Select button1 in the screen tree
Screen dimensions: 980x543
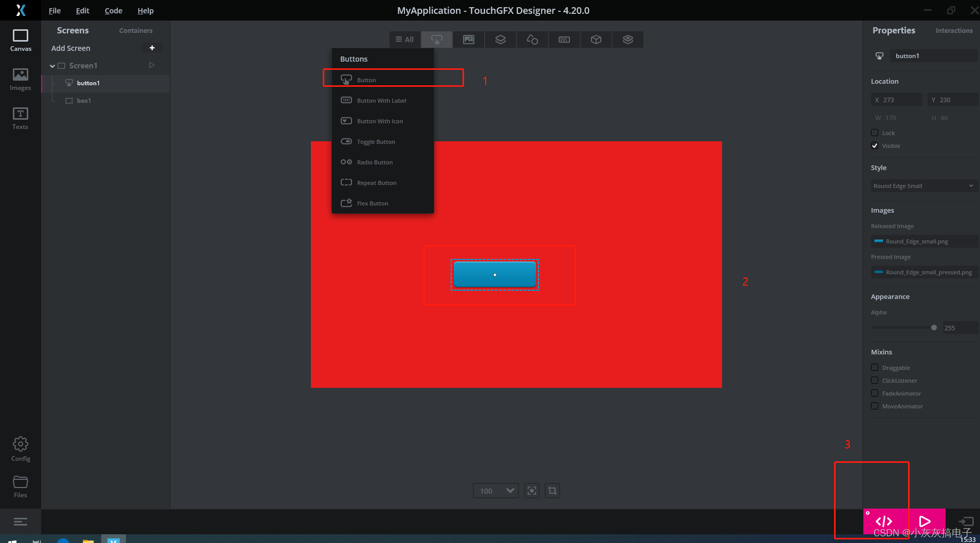click(105, 83)
